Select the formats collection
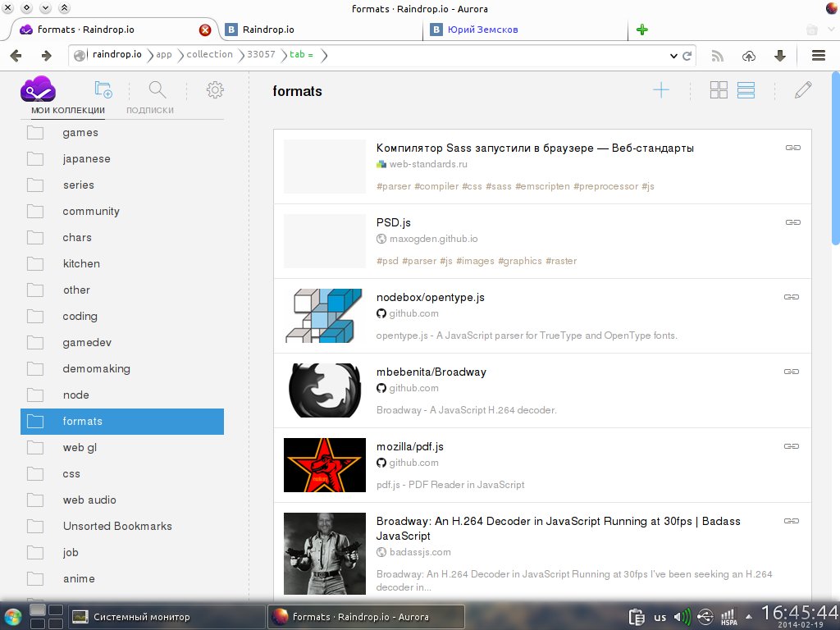Image resolution: width=840 pixels, height=630 pixels. click(122, 421)
